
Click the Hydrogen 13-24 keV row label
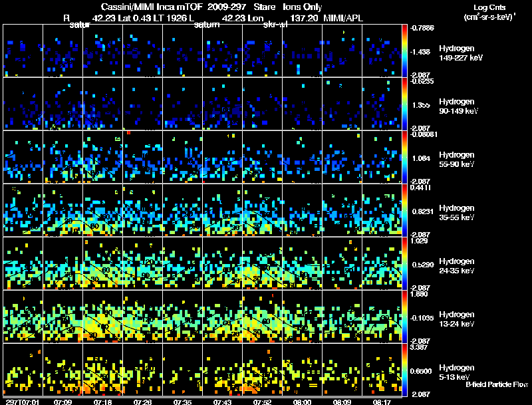point(457,319)
